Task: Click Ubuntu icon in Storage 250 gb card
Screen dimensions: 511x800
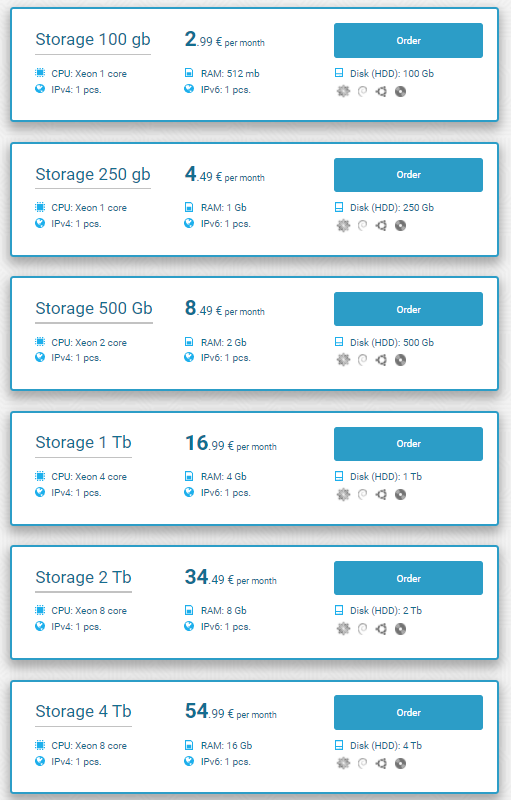Action: 381,226
